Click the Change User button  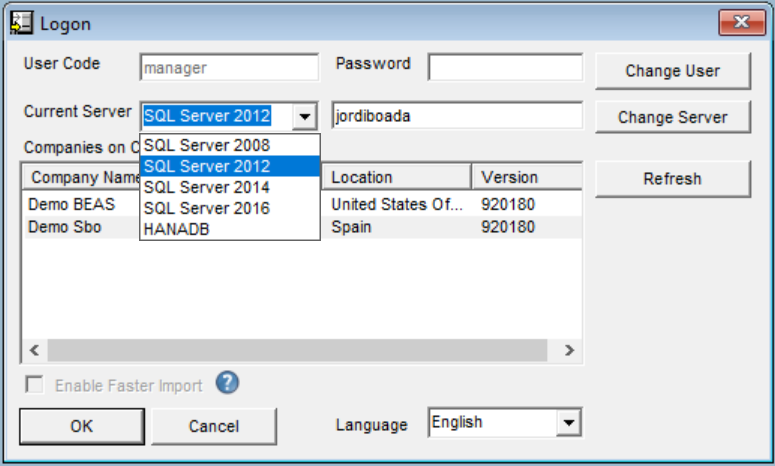[673, 71]
